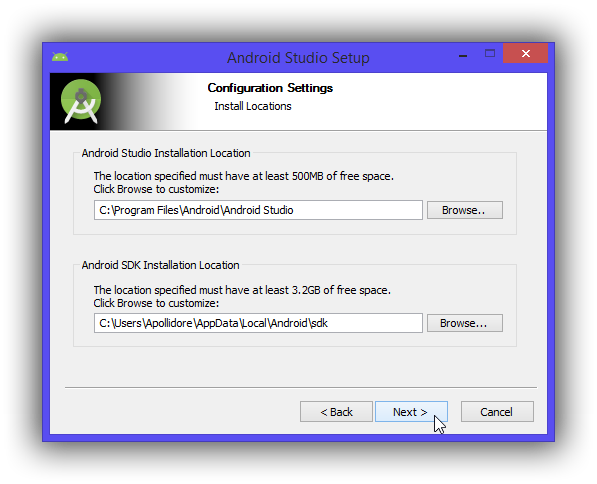597x484 pixels.
Task: Click the '3.2GB of free space' text
Action: (x=341, y=290)
